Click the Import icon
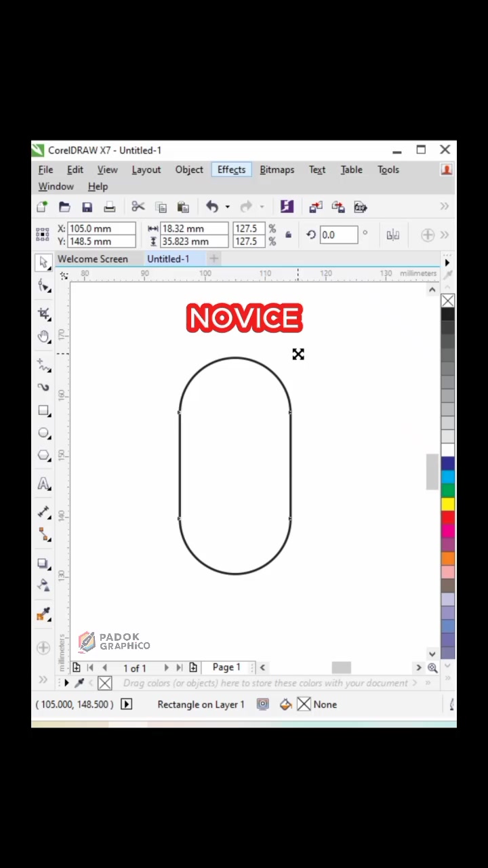This screenshot has height=868, width=488. point(316,207)
